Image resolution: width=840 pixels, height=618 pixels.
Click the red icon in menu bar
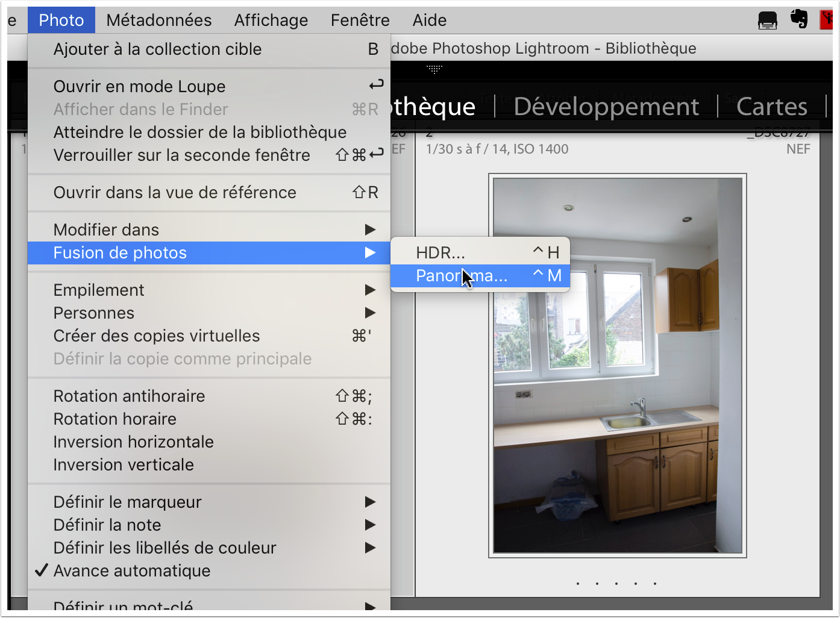coord(827,19)
